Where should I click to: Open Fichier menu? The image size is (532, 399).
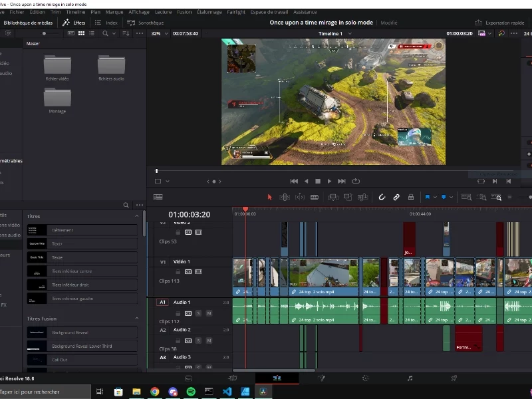tap(17, 12)
